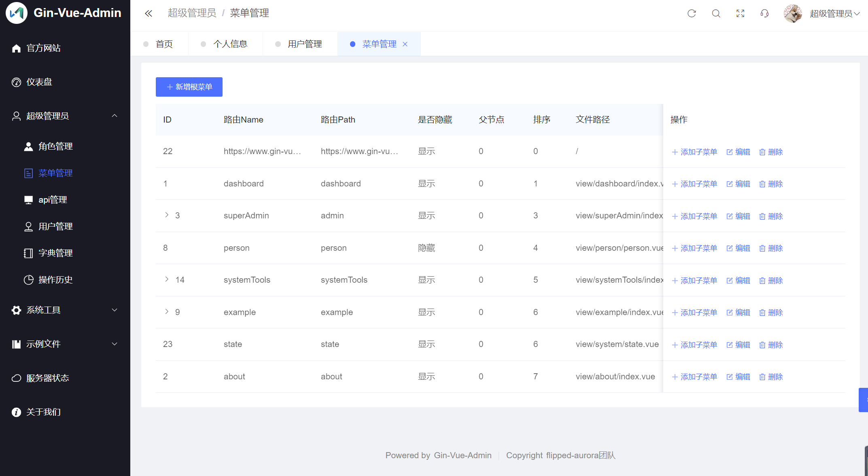This screenshot has height=476, width=868.
Task: Click the headset customer service icon
Action: [764, 13]
